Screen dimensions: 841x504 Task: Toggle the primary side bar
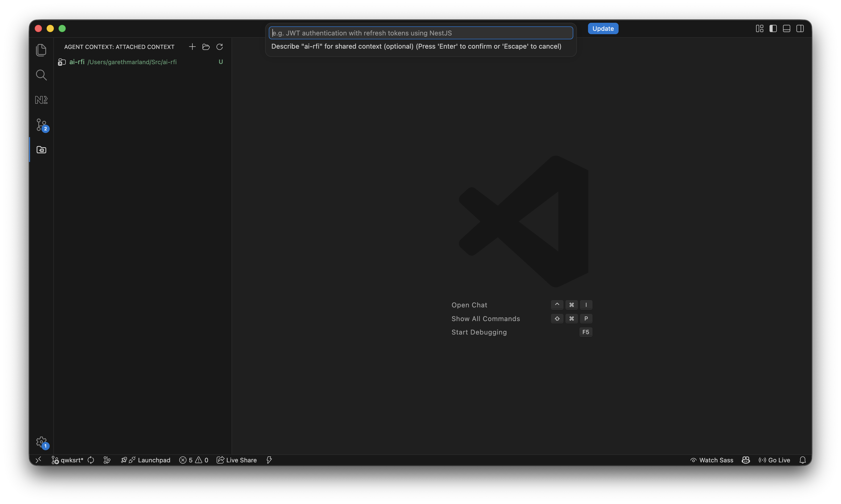773,28
